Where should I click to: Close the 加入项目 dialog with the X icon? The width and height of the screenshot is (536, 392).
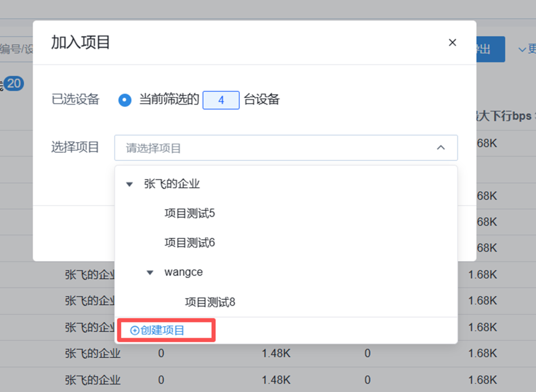[452, 43]
